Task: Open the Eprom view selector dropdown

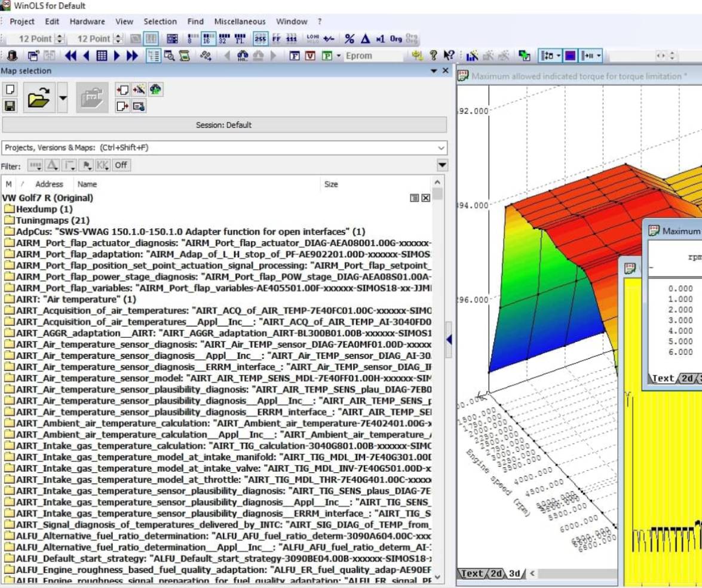Action: pos(339,56)
